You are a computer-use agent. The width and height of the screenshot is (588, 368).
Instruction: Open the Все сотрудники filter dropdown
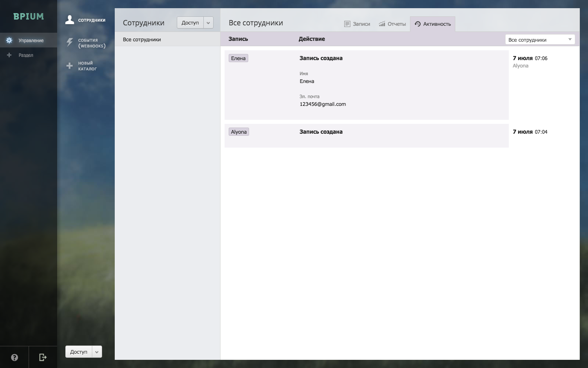tap(540, 40)
